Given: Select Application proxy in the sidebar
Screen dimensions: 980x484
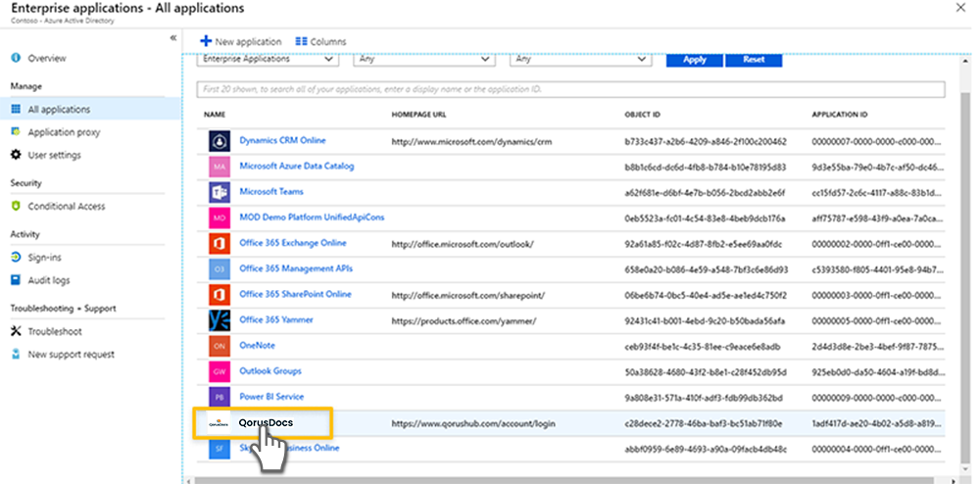Looking at the screenshot, I should pos(64,132).
